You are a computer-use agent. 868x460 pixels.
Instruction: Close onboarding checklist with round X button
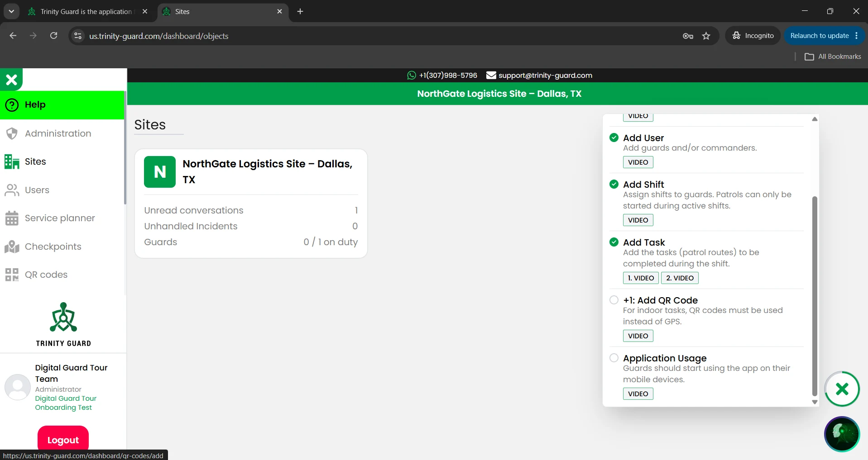click(x=842, y=389)
